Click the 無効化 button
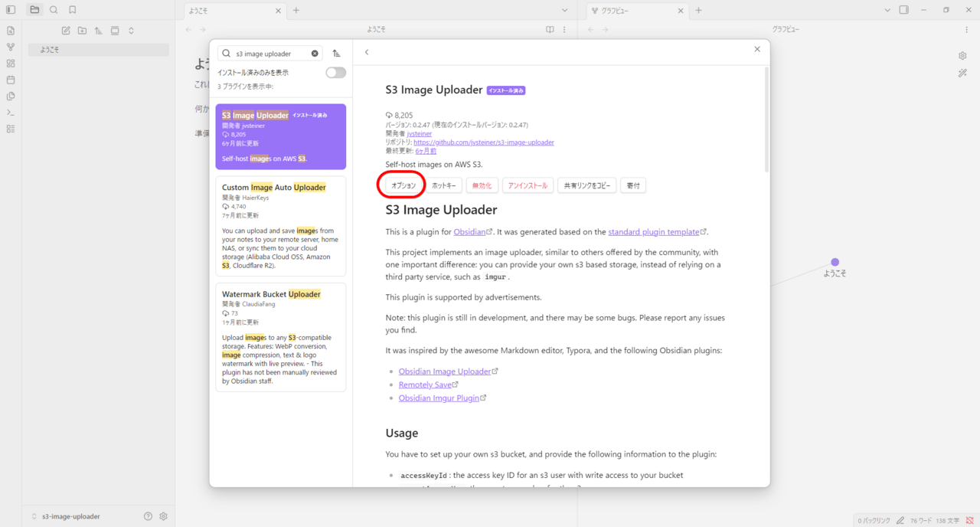This screenshot has width=980, height=527. (x=483, y=185)
